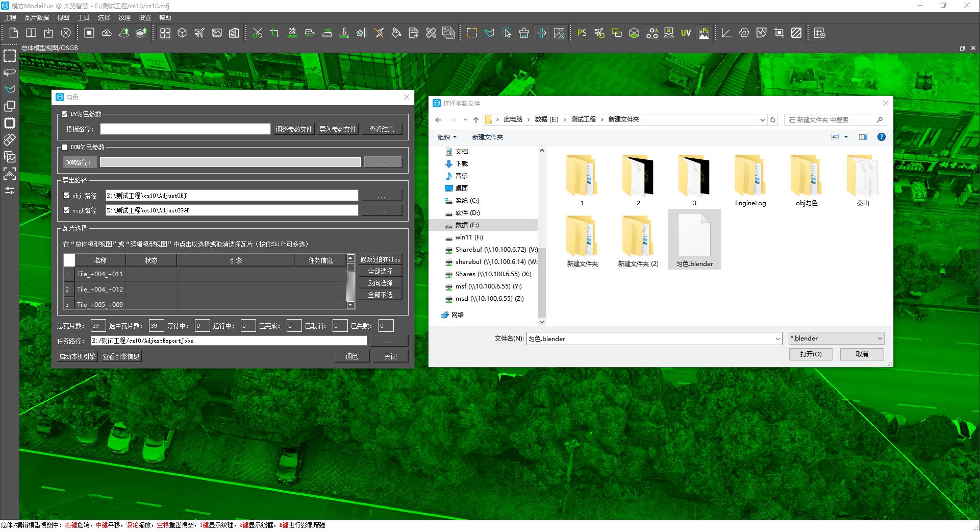Image resolution: width=980 pixels, height=531 pixels.
Task: Select the 匀色.blender file
Action: tap(694, 240)
